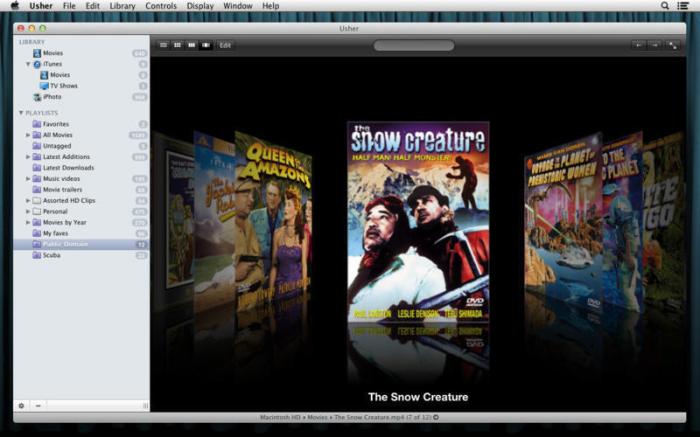Open the iPhoto library source
The width and height of the screenshot is (700, 437).
click(51, 97)
